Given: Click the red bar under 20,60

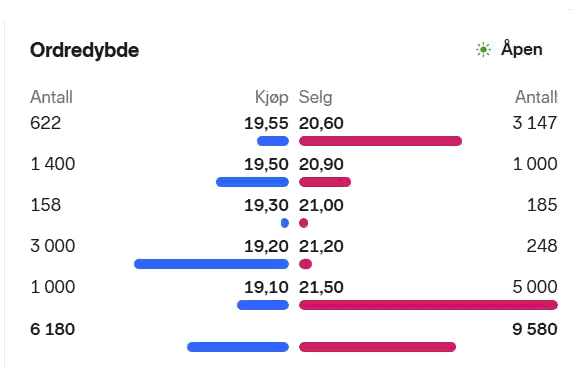Looking at the screenshot, I should click(380, 141).
